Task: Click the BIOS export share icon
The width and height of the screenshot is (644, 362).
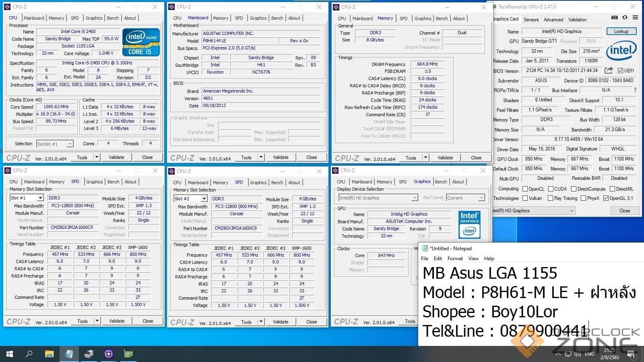Action: point(609,70)
